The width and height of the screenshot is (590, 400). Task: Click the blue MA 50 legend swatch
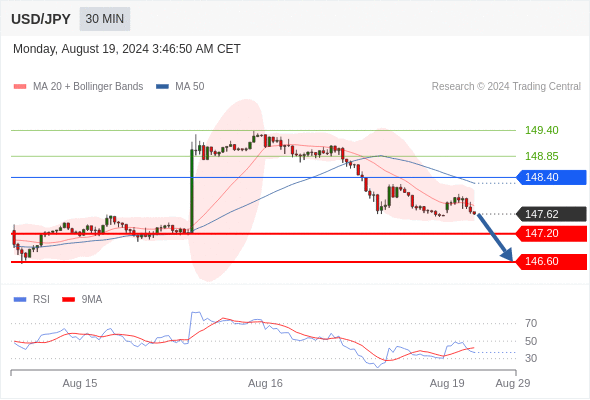pyautogui.click(x=162, y=87)
